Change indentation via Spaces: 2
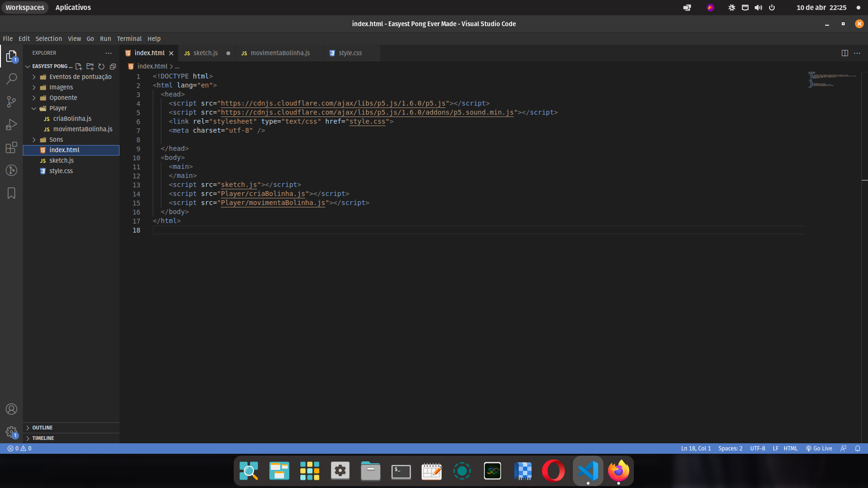The width and height of the screenshot is (868, 488). click(730, 449)
